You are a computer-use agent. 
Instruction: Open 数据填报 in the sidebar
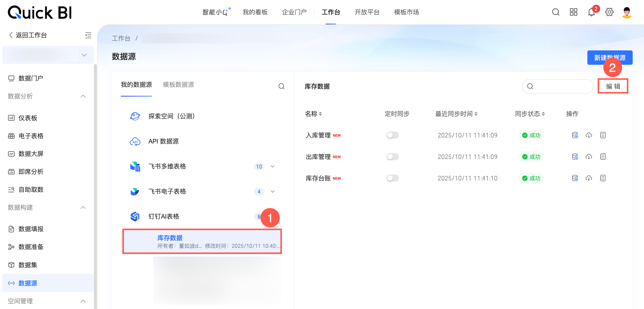[x=31, y=229]
